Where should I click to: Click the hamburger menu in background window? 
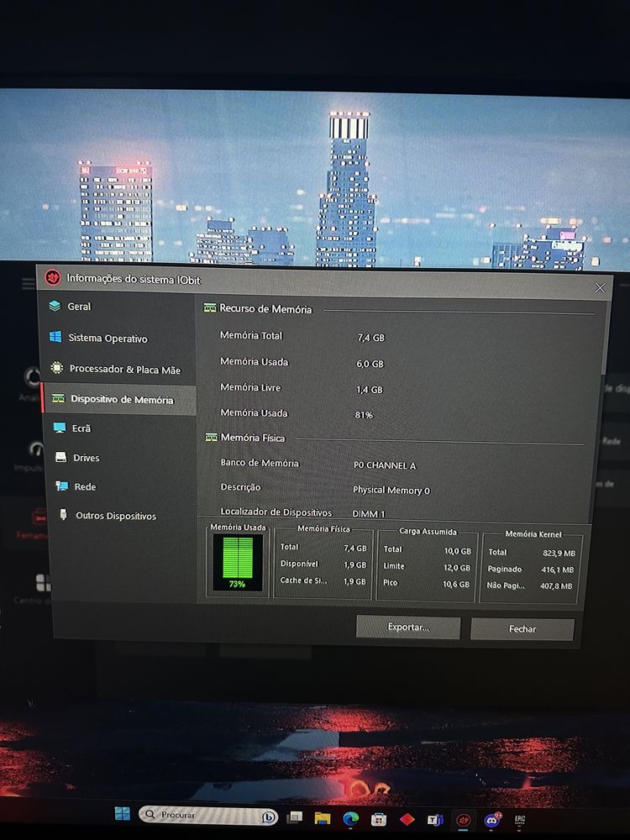pos(29,283)
